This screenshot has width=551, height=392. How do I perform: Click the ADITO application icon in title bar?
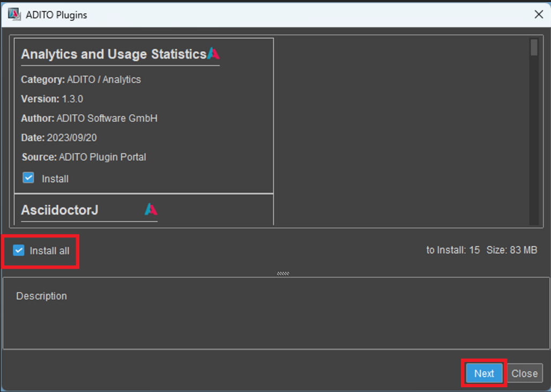[14, 14]
